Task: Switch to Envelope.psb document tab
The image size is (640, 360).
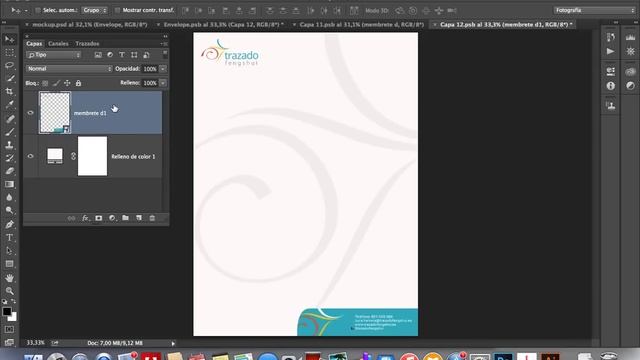Action: tap(224, 24)
